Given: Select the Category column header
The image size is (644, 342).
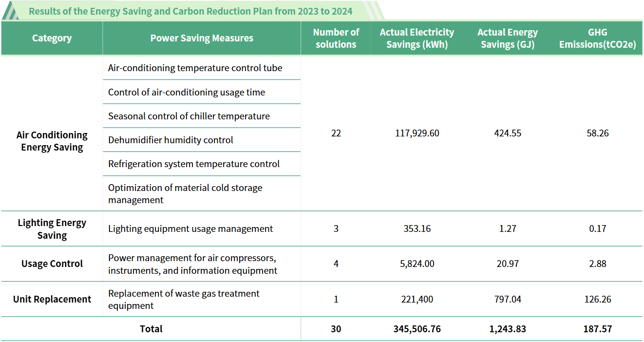Looking at the screenshot, I should coord(52,38).
